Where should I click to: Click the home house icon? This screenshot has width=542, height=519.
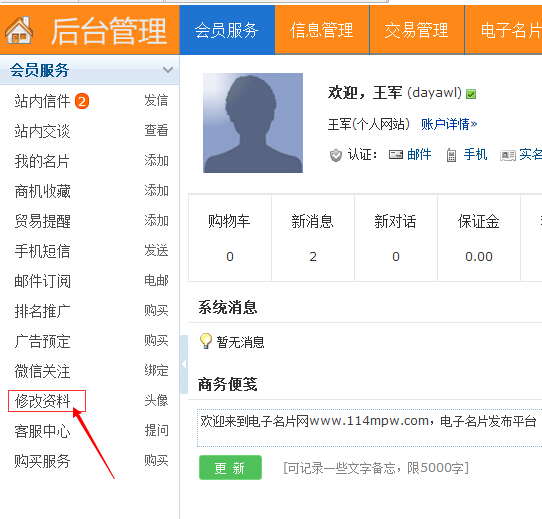tap(19, 30)
